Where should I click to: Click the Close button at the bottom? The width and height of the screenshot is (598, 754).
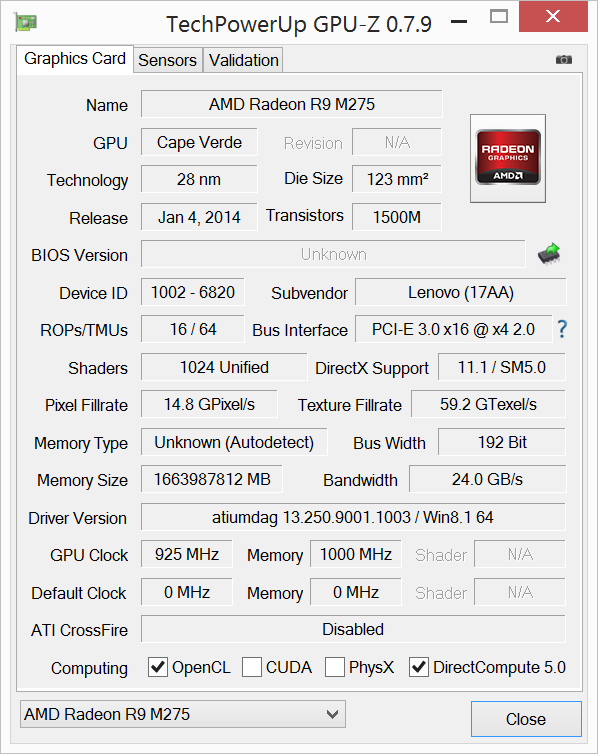(526, 719)
